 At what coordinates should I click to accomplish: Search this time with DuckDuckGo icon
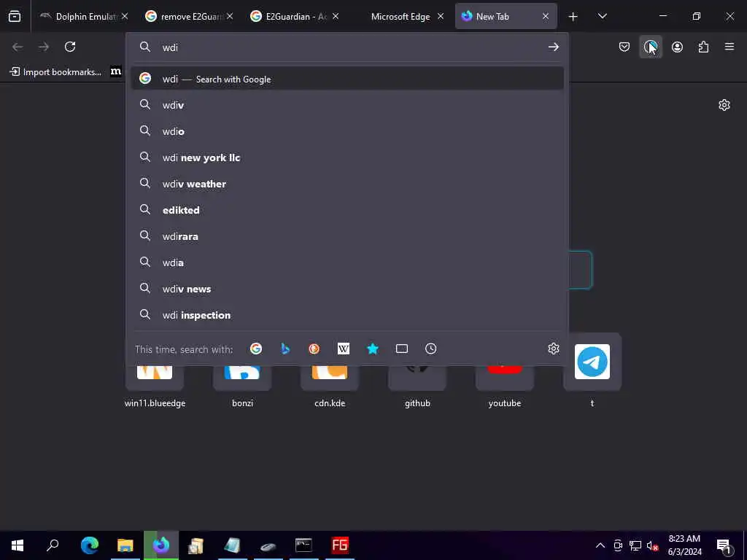coord(314,349)
